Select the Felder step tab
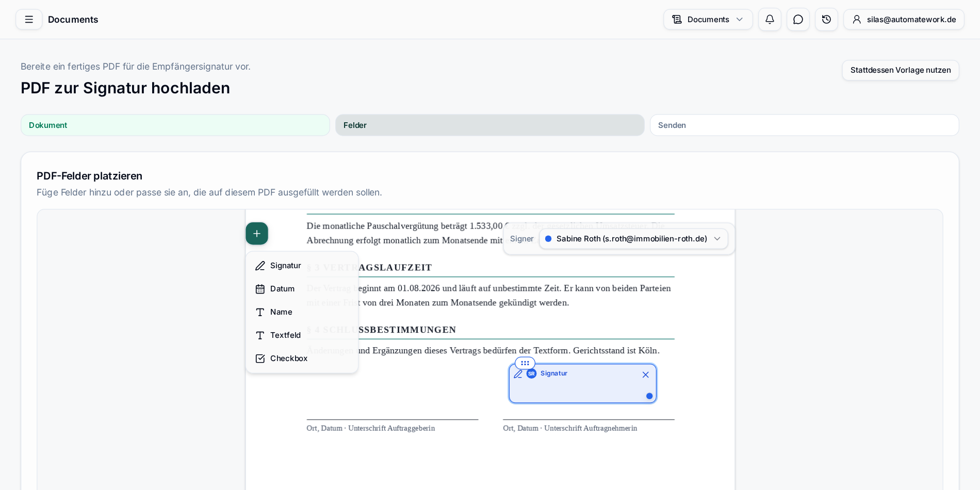Screen dimensions: 980x490 pyautogui.click(x=490, y=125)
